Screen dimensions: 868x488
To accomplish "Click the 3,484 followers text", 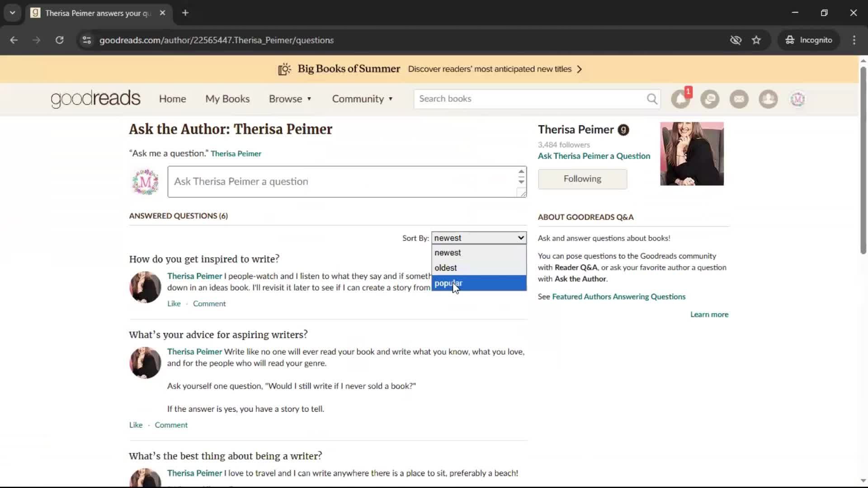I will tap(564, 145).
